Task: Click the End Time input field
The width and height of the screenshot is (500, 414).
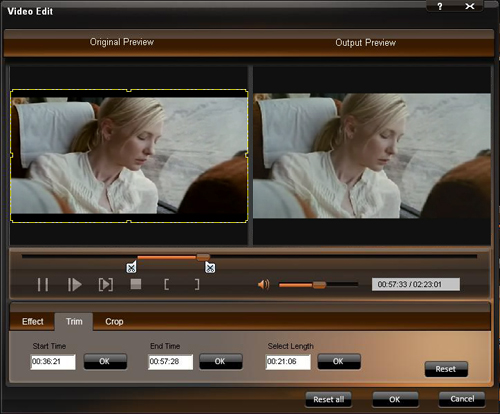Action: pos(171,362)
